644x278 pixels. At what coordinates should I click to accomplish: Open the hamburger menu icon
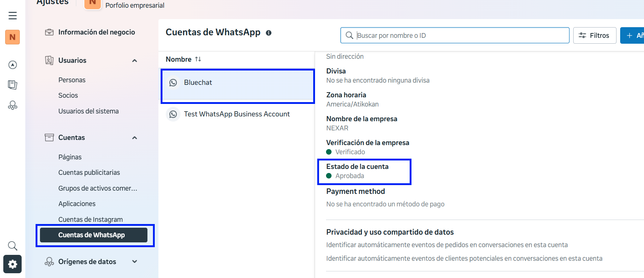coord(12,15)
